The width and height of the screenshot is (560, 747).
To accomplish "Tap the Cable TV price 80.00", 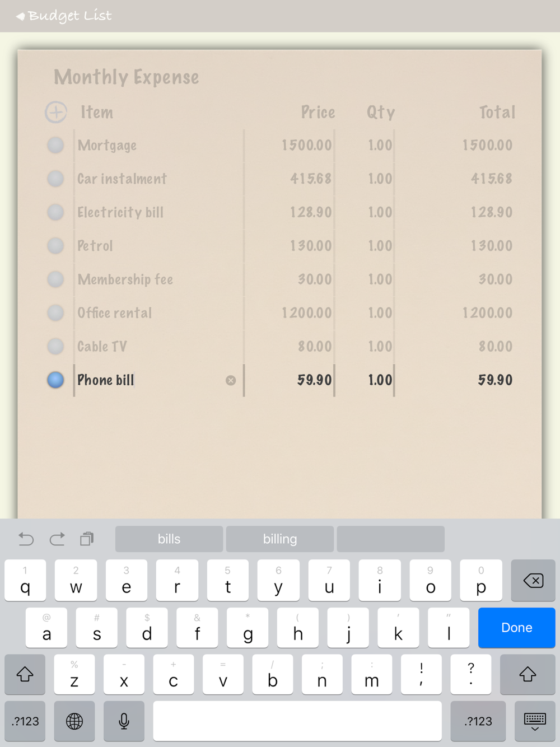I will [x=315, y=347].
